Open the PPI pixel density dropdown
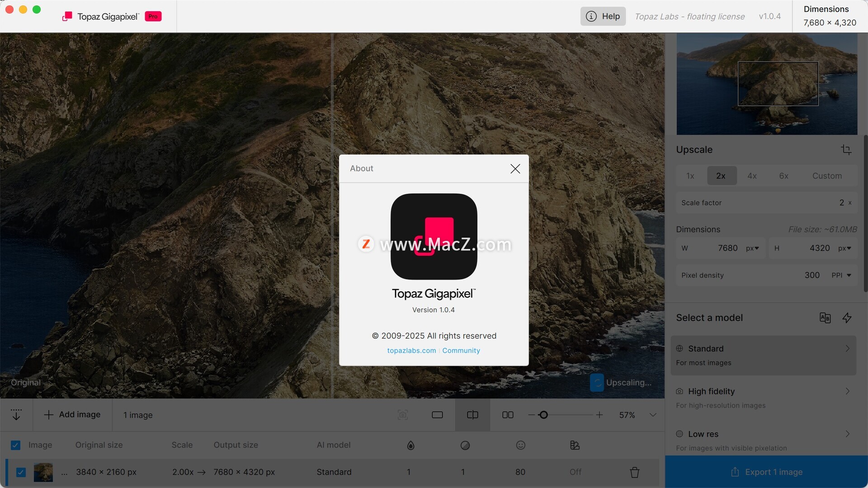The image size is (868, 488). [x=841, y=275]
